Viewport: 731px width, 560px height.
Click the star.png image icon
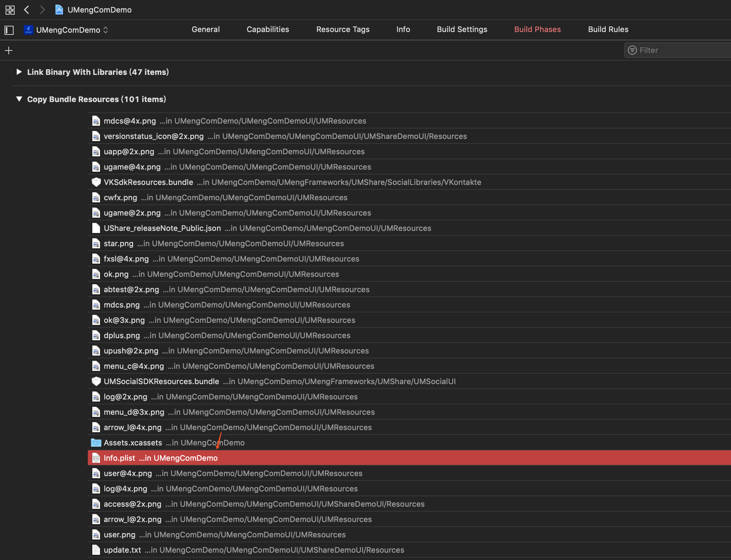click(96, 243)
